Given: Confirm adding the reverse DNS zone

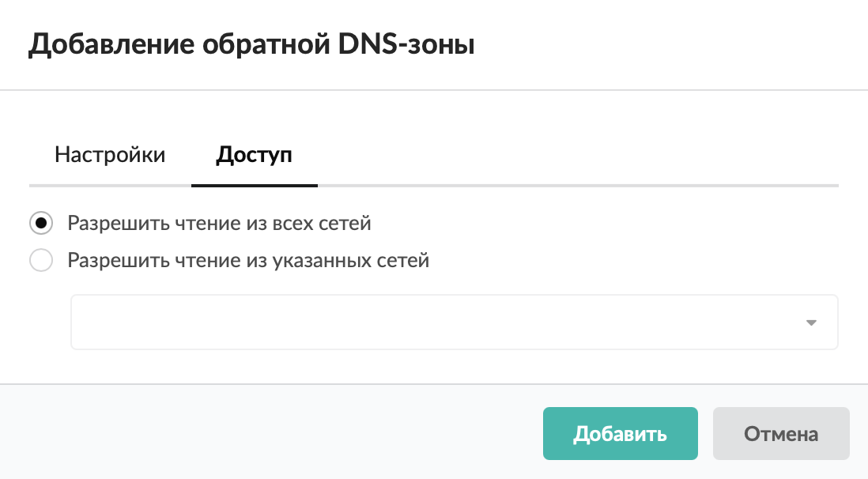Looking at the screenshot, I should [620, 434].
